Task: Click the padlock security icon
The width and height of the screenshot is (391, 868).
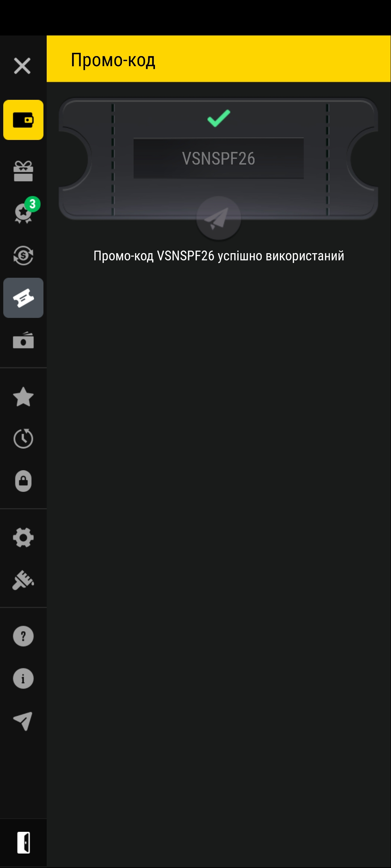Action: 23,481
